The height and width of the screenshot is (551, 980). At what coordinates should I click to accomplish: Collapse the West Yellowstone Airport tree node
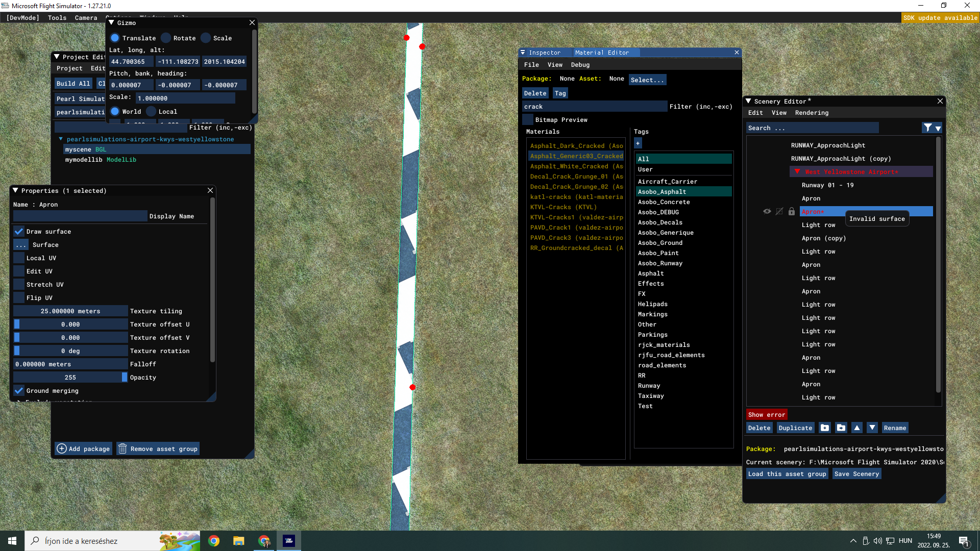coord(797,171)
